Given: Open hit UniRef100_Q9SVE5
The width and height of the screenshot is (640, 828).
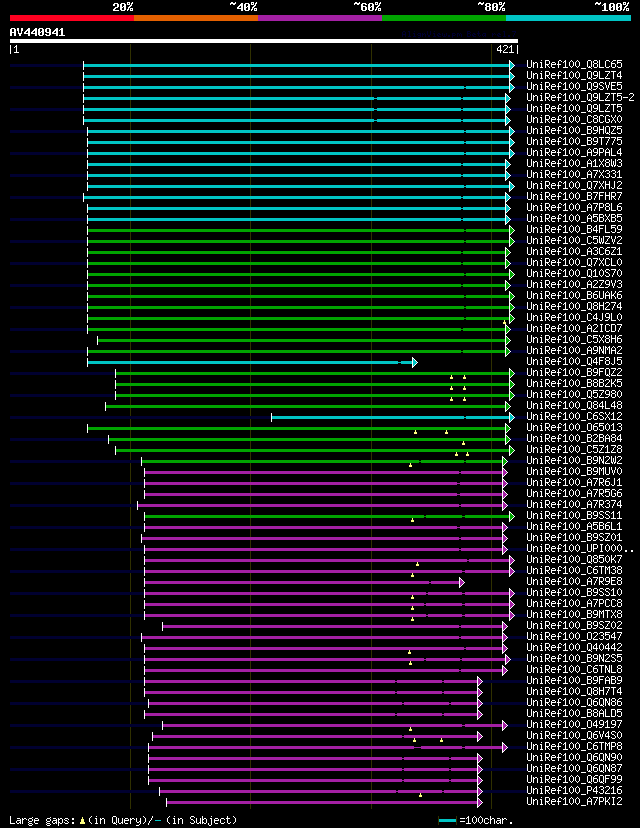Looking at the screenshot, I should (575, 86).
